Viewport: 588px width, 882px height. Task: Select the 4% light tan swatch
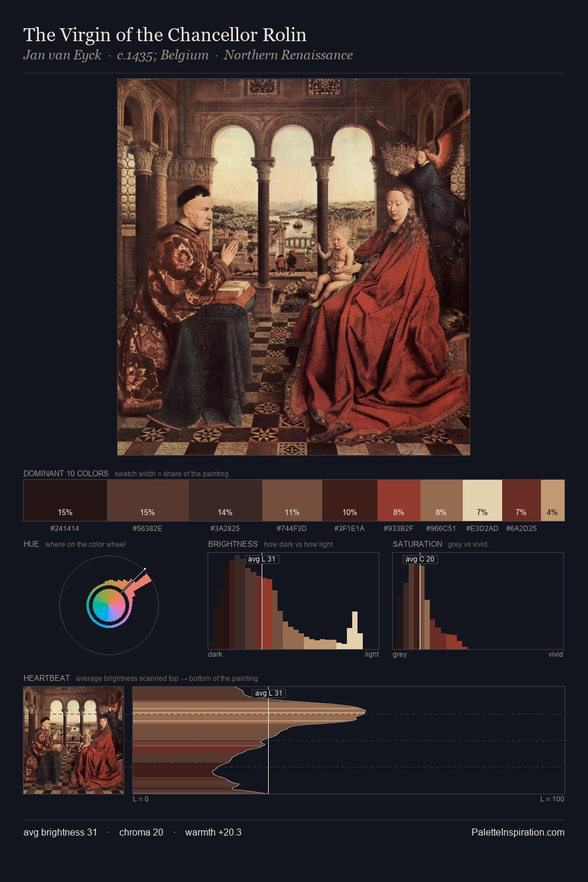[x=552, y=500]
